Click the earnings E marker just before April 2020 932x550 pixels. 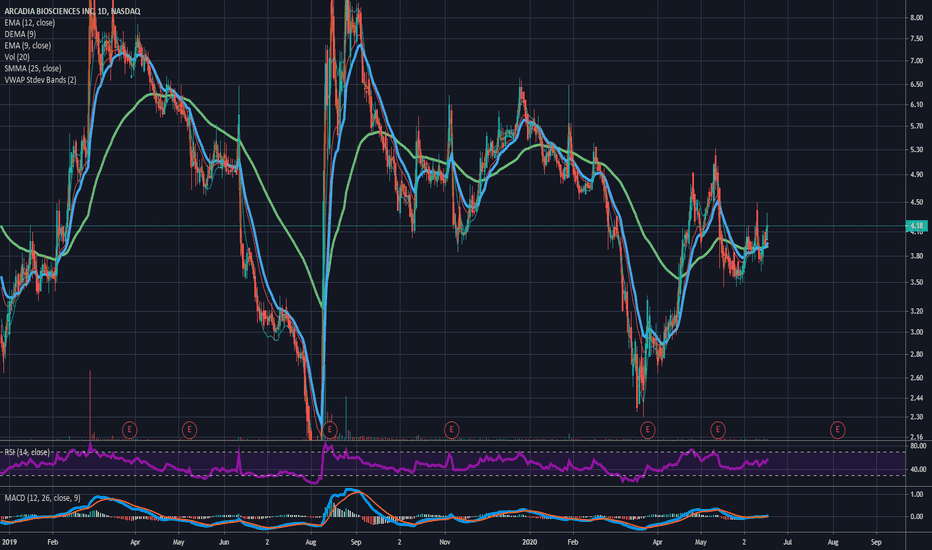647,429
